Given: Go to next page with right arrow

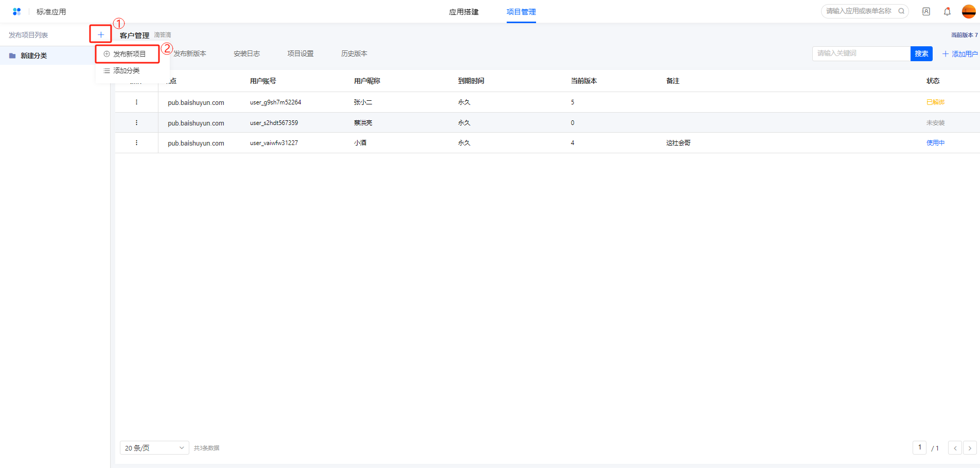Looking at the screenshot, I should point(970,448).
